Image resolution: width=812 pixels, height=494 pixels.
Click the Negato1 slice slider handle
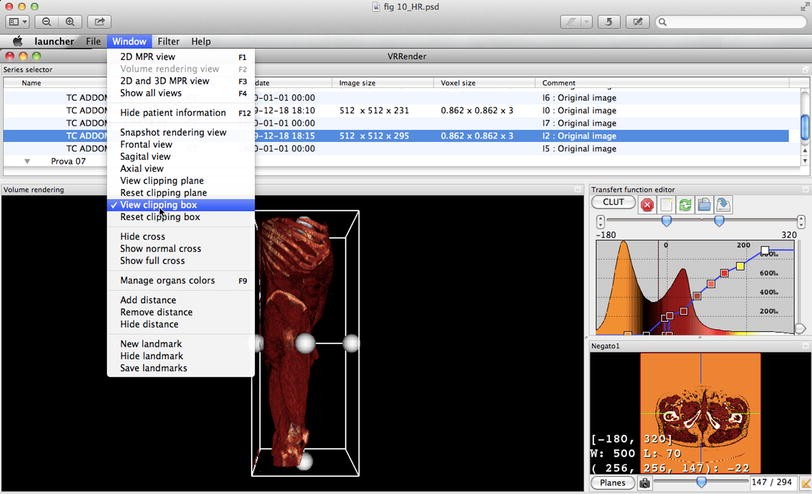(700, 482)
